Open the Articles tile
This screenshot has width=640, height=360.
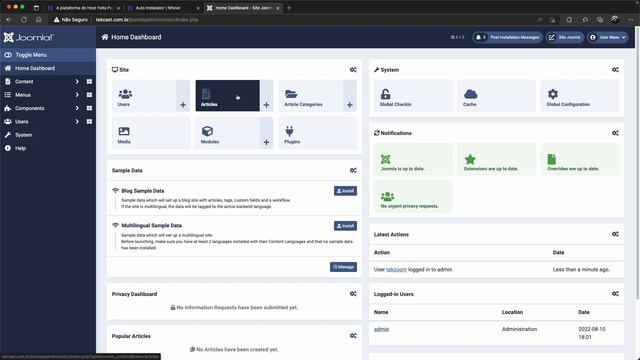[227, 96]
